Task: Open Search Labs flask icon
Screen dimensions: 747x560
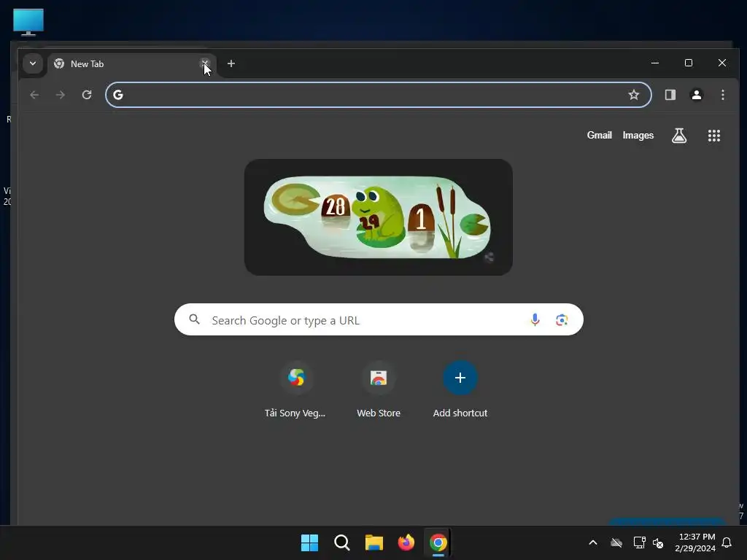Action: (x=679, y=136)
